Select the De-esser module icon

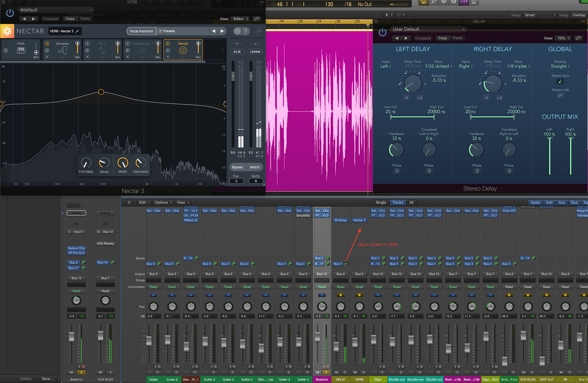tap(62, 51)
